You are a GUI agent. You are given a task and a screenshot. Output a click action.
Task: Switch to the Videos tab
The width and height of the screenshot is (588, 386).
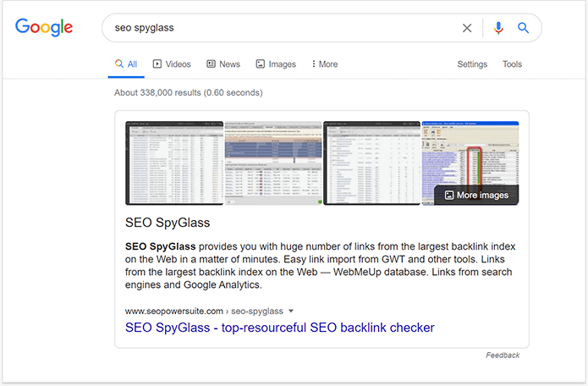coord(172,64)
